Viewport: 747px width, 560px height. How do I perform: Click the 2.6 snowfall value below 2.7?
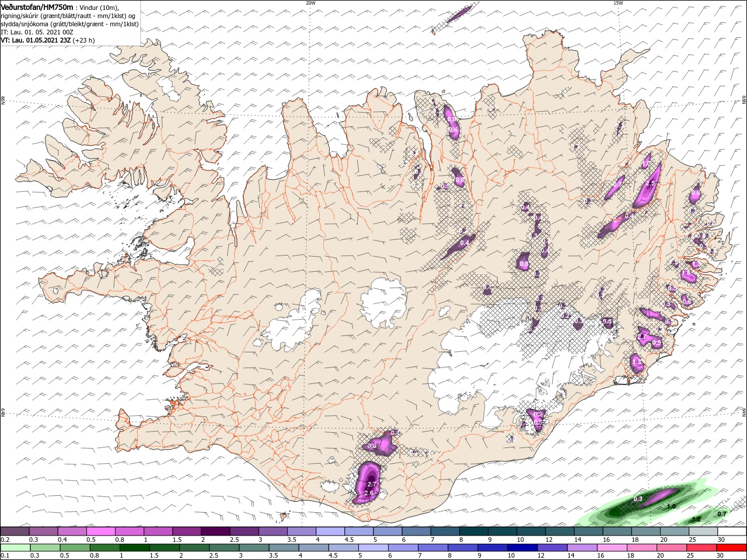[x=368, y=493]
